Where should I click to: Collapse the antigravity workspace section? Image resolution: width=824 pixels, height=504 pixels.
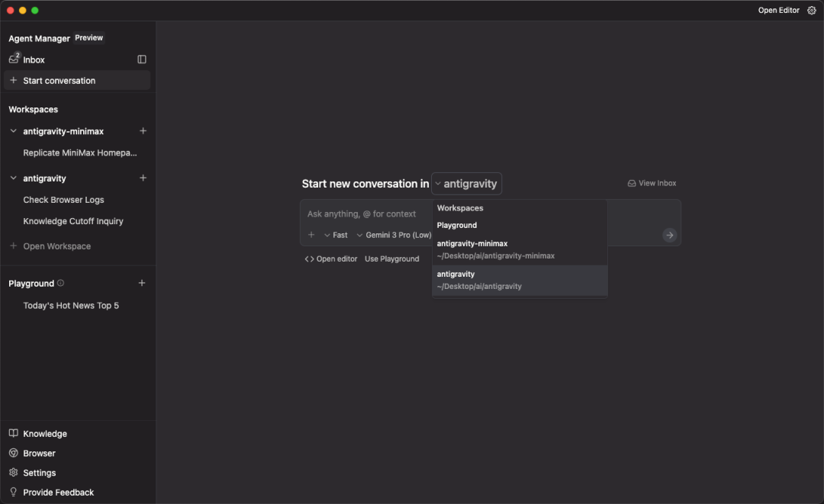pos(12,178)
